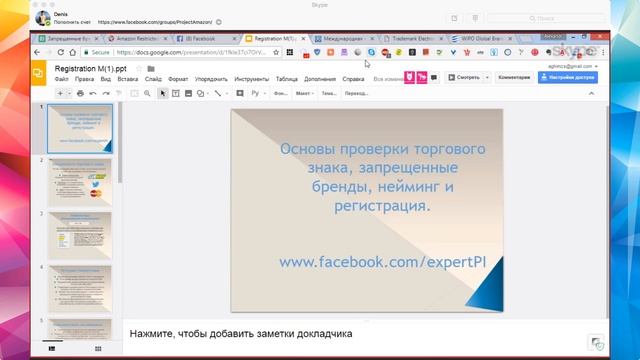Switch to the WIPO Global Brand tab
The width and height of the screenshot is (640, 360).
click(x=481, y=39)
